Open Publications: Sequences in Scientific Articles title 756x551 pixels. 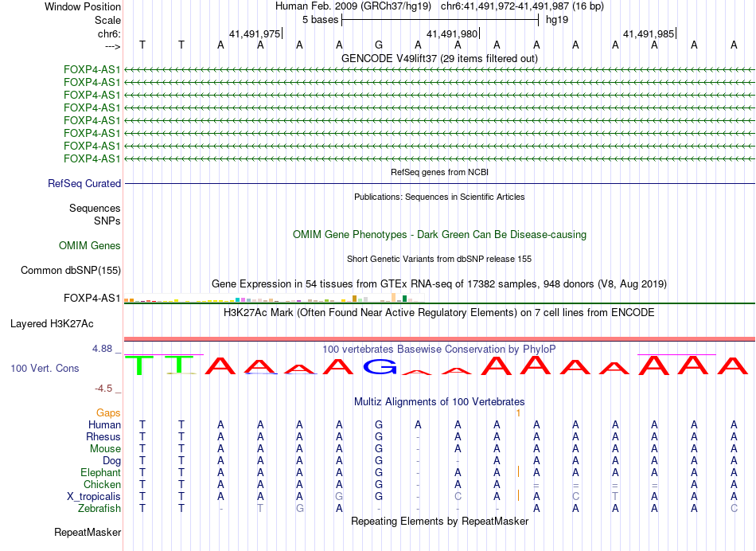(439, 197)
